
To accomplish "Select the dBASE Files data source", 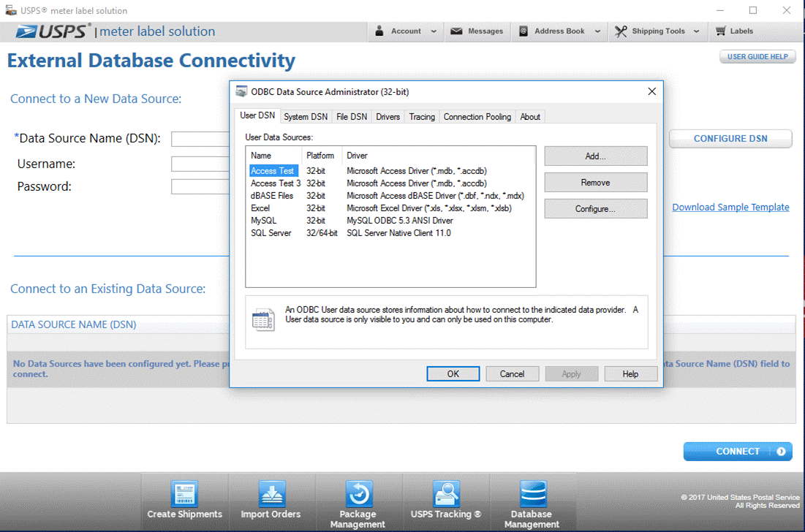I will (x=271, y=195).
